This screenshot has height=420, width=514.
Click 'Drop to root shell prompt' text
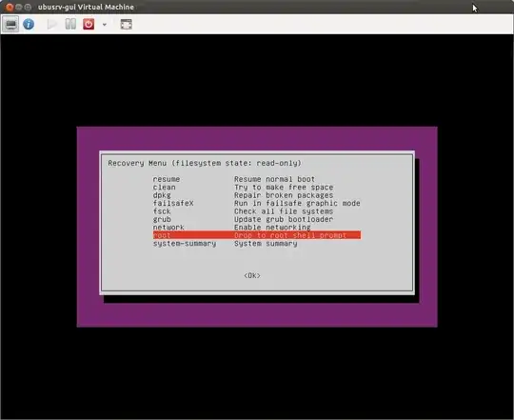click(290, 235)
